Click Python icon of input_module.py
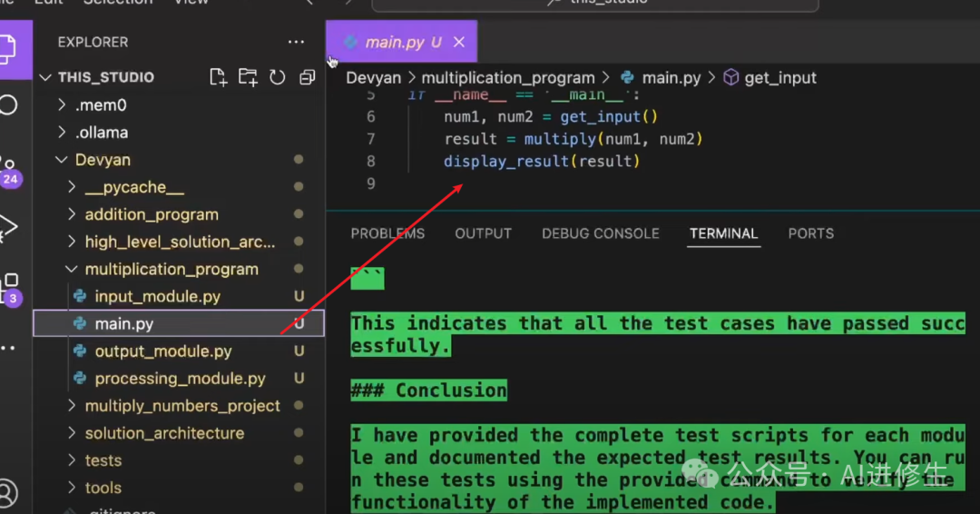 [x=80, y=296]
